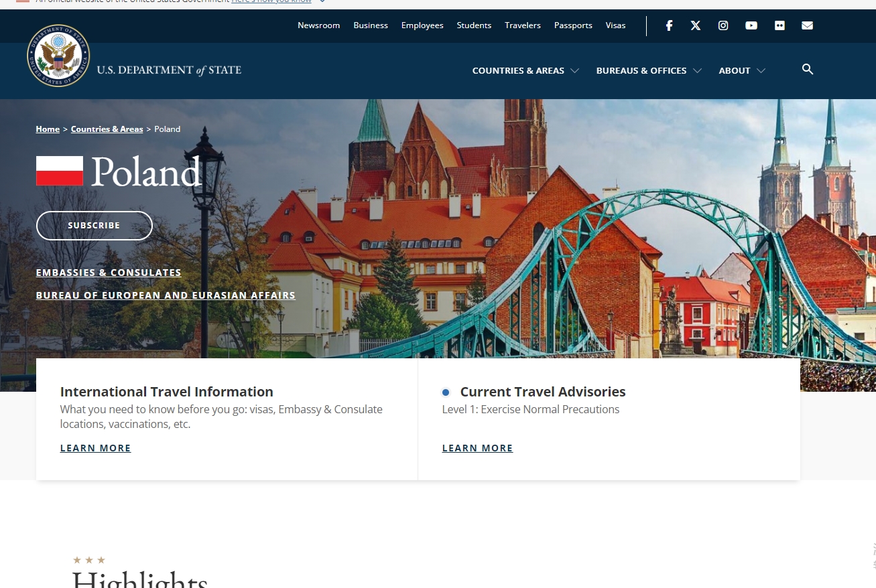Viewport: 876px width, 588px height.
Task: Open the Flickr icon link
Action: [779, 25]
